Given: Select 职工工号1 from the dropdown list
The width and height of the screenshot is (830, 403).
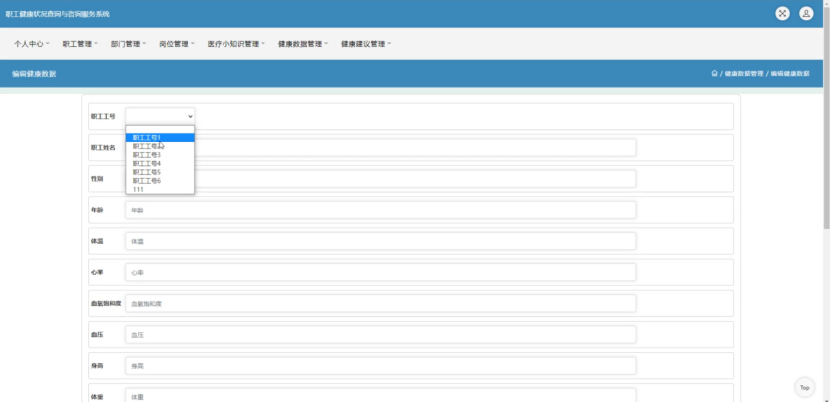Looking at the screenshot, I should [x=160, y=138].
